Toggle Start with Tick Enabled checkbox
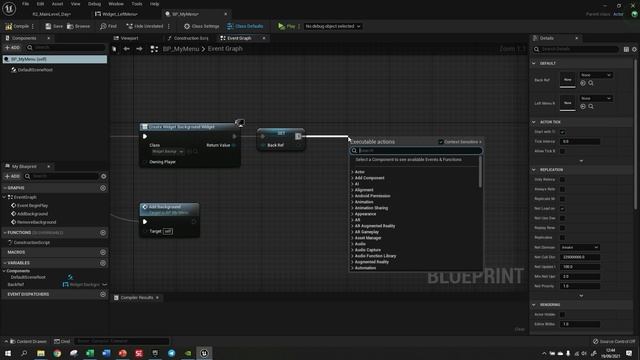 point(562,132)
